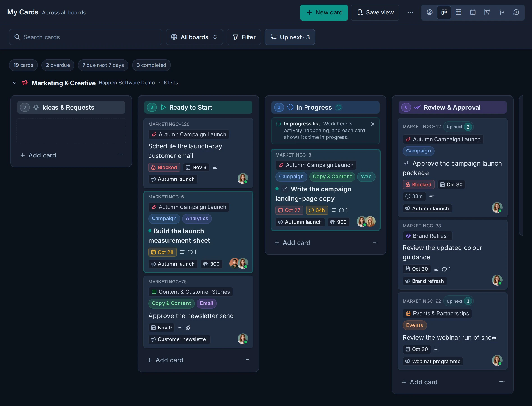Open the three-dot more options menu
Image resolution: width=532 pixels, height=406 pixels.
tap(410, 12)
